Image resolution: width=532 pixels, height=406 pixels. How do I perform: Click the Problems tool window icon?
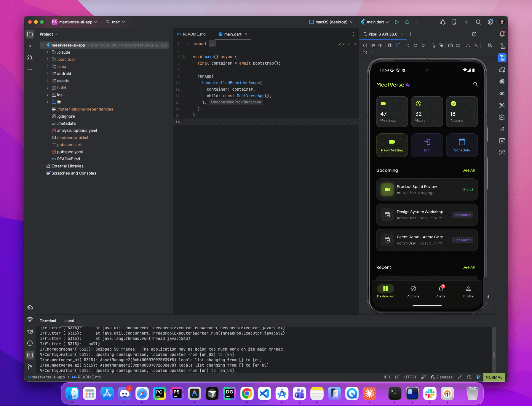(x=30, y=343)
